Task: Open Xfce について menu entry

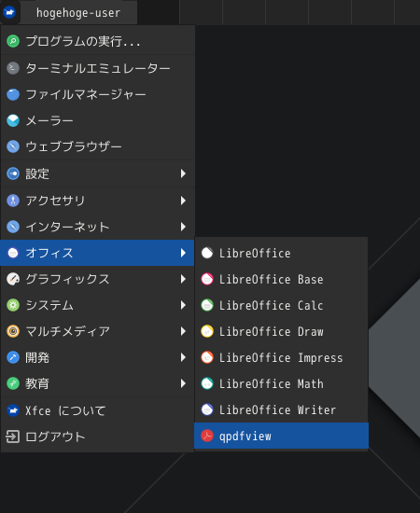Action: (x=98, y=410)
